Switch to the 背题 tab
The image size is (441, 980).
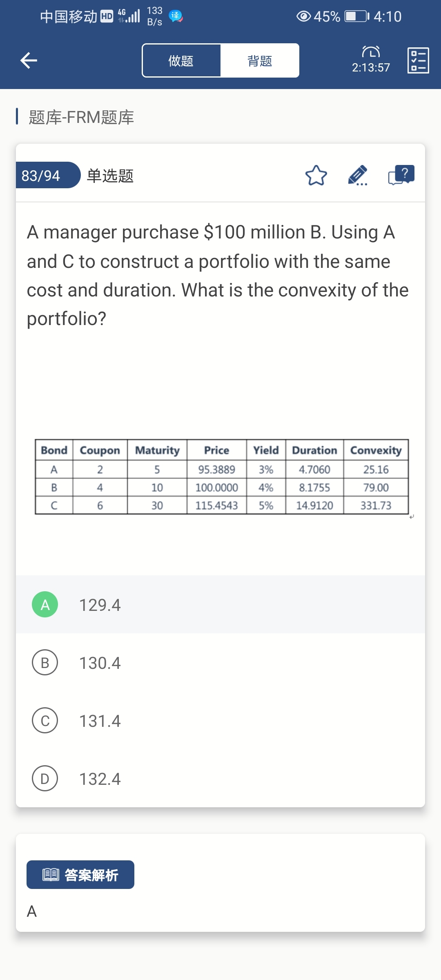[x=260, y=60]
